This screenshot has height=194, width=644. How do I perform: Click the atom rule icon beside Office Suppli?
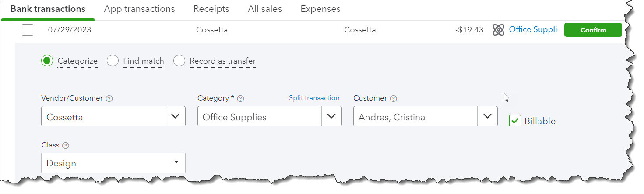(x=498, y=30)
